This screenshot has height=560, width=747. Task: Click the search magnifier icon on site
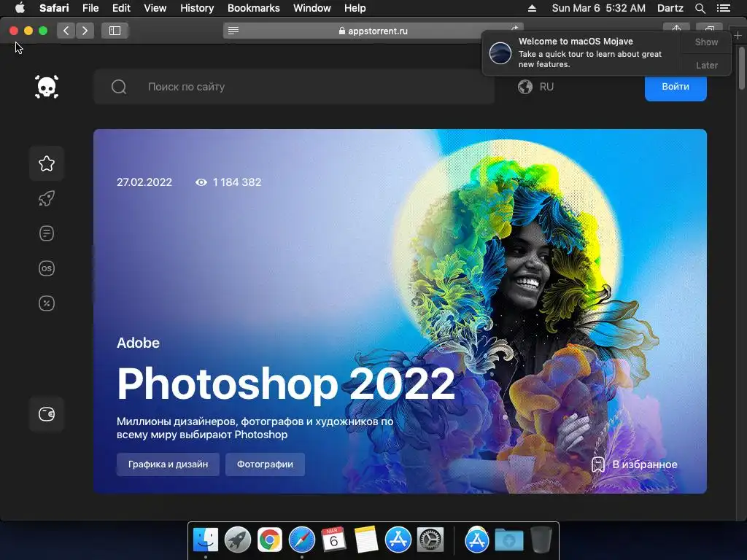point(119,87)
